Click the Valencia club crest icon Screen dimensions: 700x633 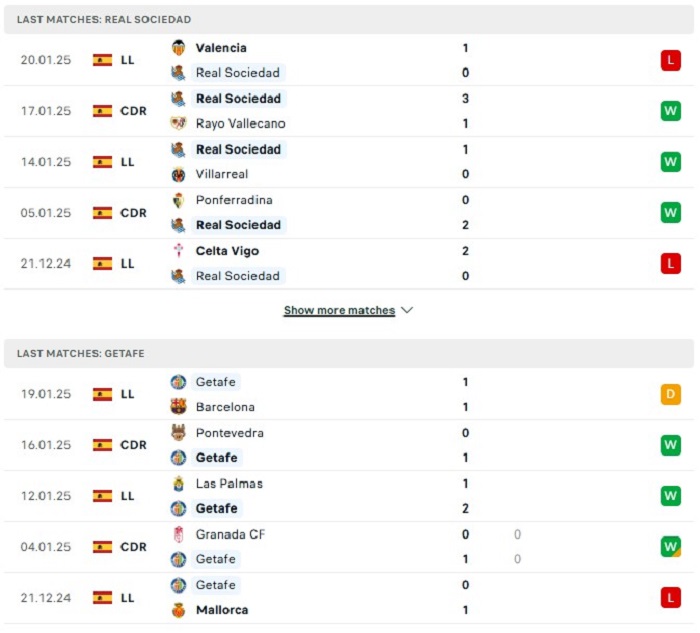(179, 48)
